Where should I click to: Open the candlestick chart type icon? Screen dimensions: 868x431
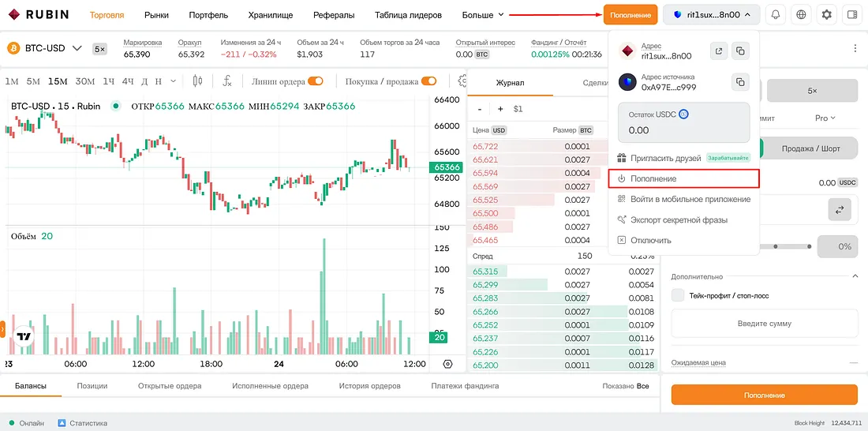click(x=197, y=81)
